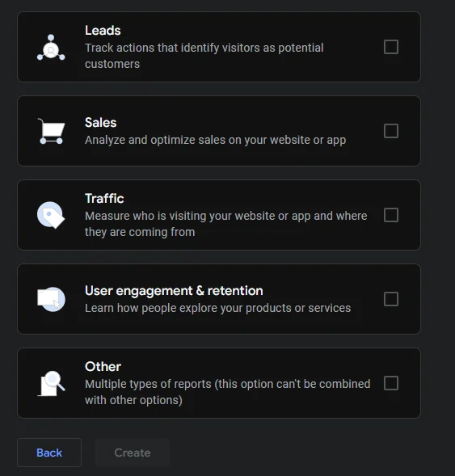Tick the Sales objective checkbox
Viewport: 455px width, 476px height.
(x=391, y=131)
